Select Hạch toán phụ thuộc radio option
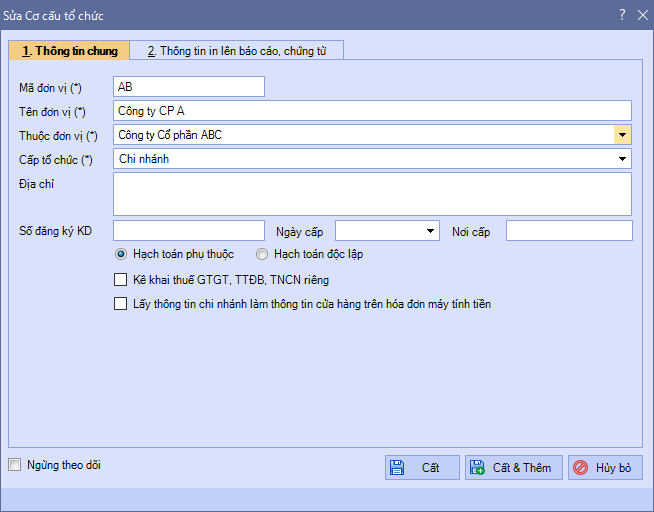The height and width of the screenshot is (512, 654). point(122,254)
